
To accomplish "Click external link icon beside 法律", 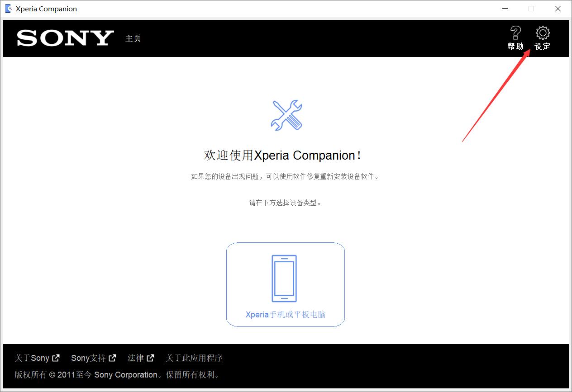I will (x=150, y=358).
